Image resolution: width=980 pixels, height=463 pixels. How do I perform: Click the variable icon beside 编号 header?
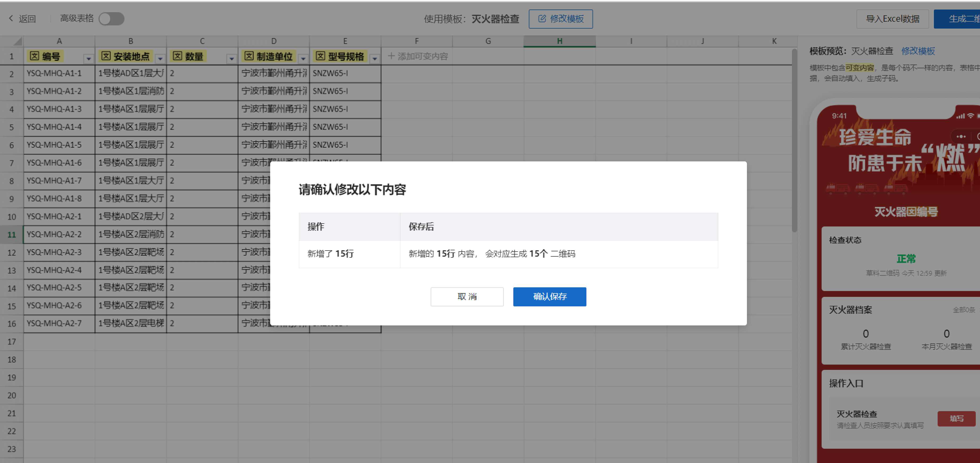tap(34, 56)
